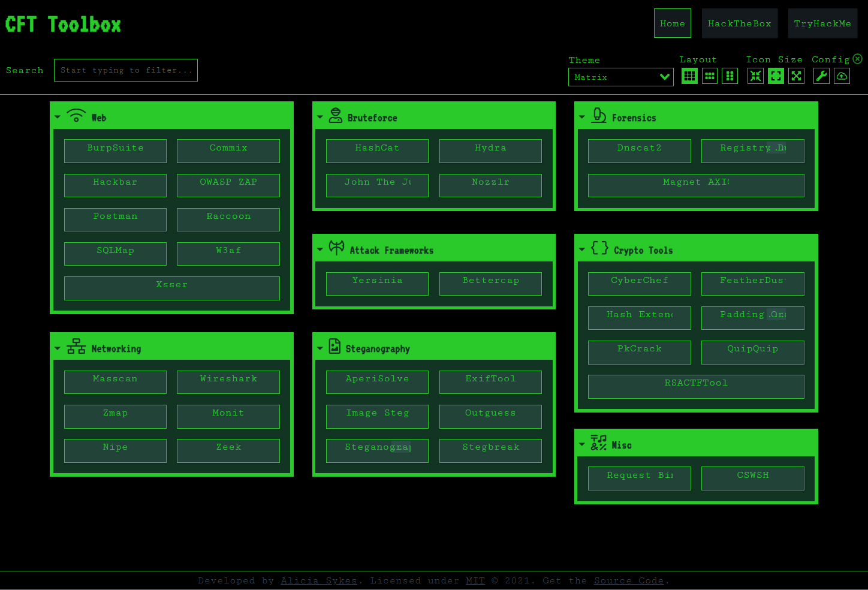Collapse the Crypto Tools section
868x590 pixels.
pos(582,249)
